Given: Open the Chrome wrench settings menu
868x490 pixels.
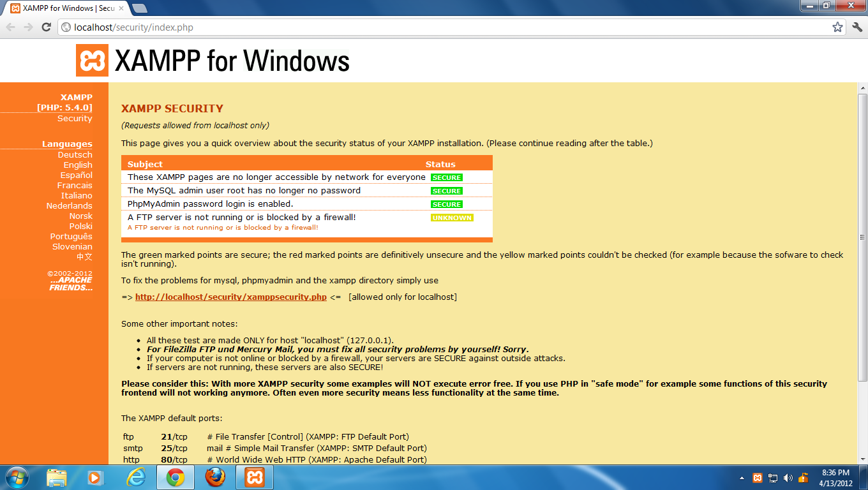Looking at the screenshot, I should pyautogui.click(x=857, y=27).
